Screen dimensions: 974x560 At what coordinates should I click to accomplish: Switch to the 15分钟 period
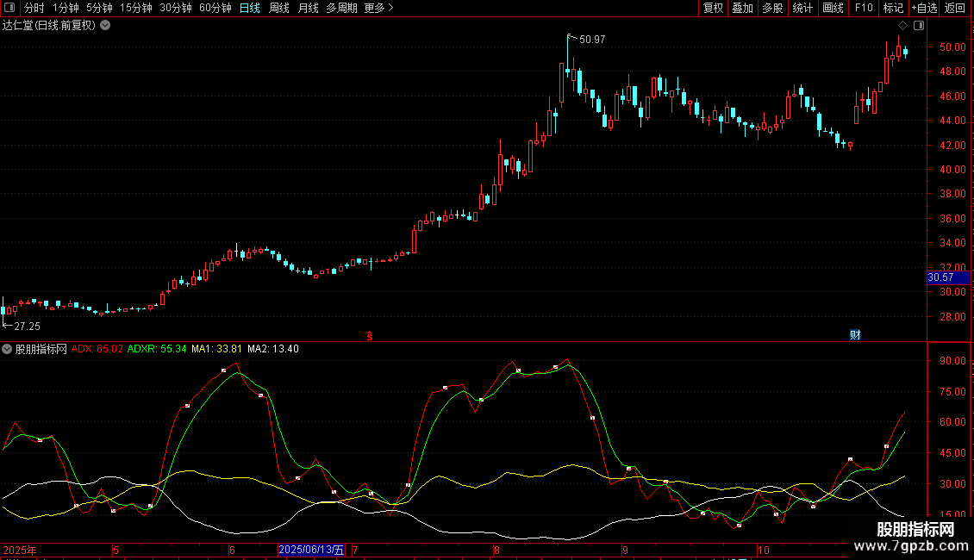(135, 8)
